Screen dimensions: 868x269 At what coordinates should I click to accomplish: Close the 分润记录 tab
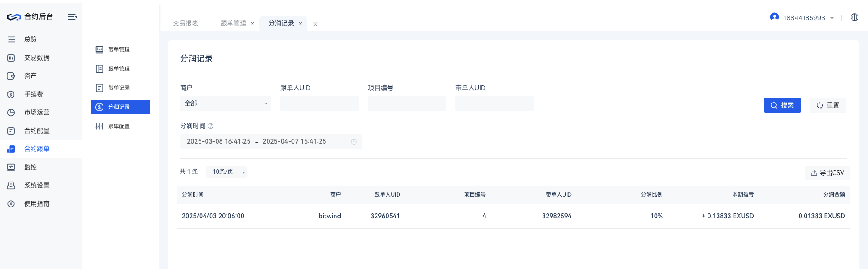coord(300,24)
